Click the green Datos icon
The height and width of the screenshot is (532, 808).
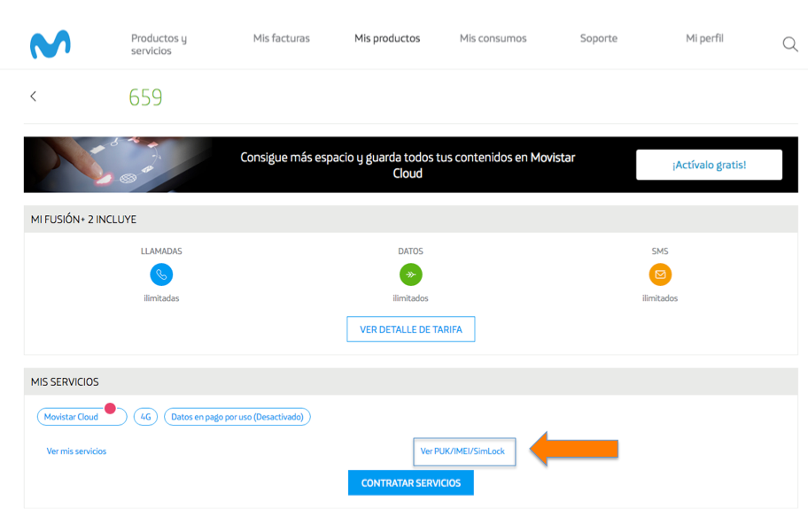410,274
